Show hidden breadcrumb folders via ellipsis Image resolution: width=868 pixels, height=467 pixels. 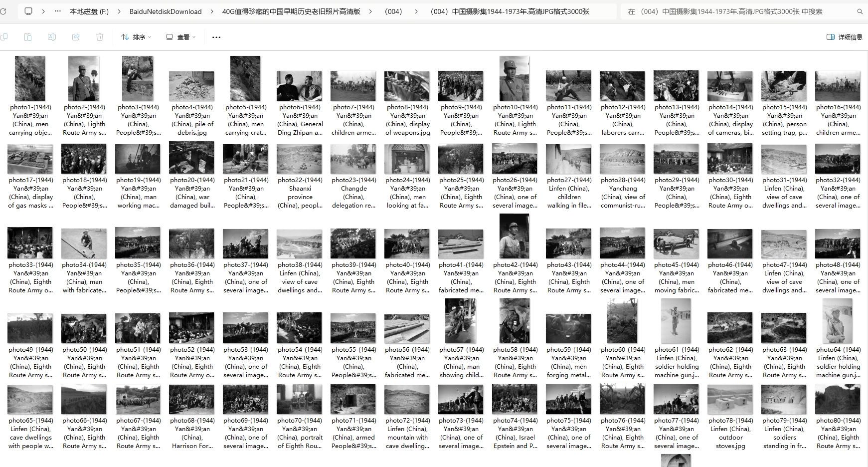(58, 11)
